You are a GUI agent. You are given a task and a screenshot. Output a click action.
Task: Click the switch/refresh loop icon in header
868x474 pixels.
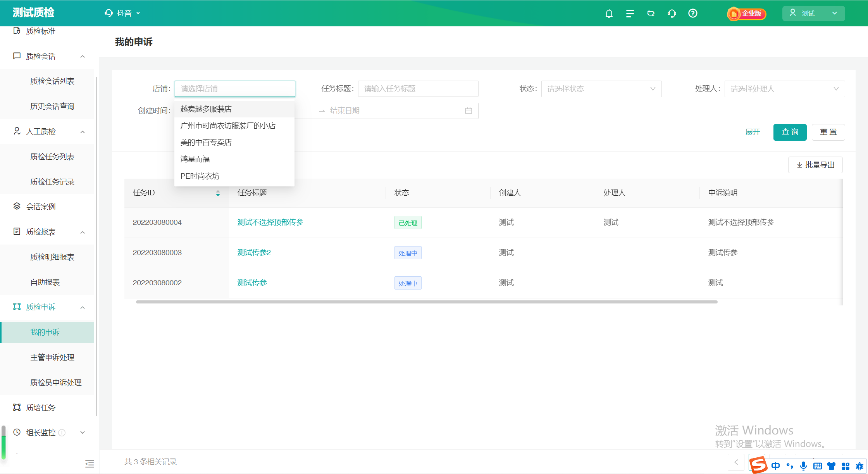pos(651,14)
